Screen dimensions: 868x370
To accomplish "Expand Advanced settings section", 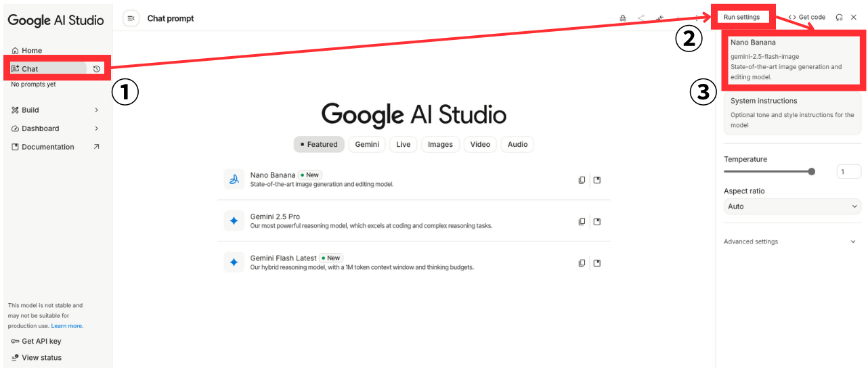I will pyautogui.click(x=792, y=241).
